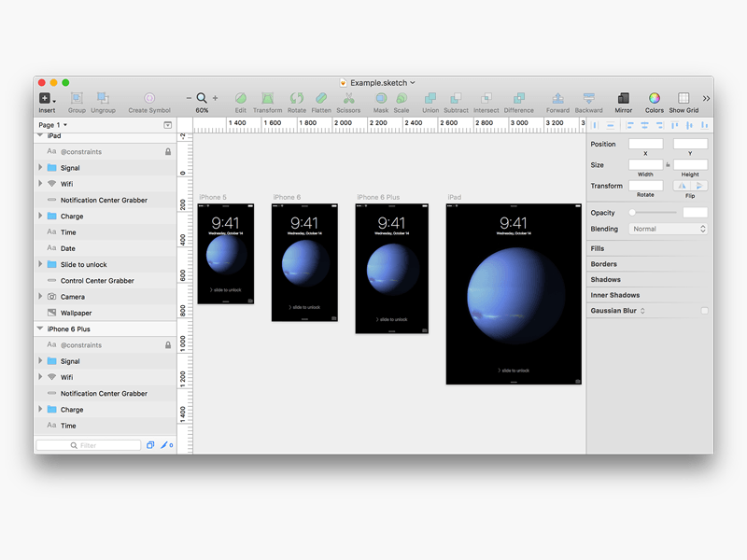Select the Scissors tool
Image resolution: width=747 pixels, height=560 pixels.
tap(348, 97)
